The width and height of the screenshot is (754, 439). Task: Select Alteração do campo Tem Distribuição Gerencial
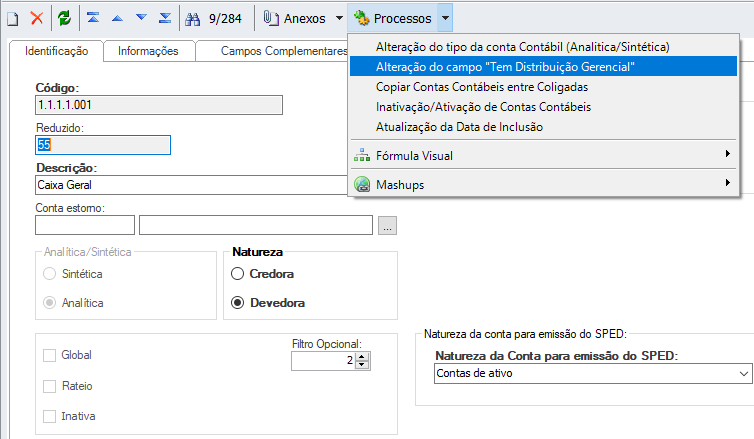(543, 66)
